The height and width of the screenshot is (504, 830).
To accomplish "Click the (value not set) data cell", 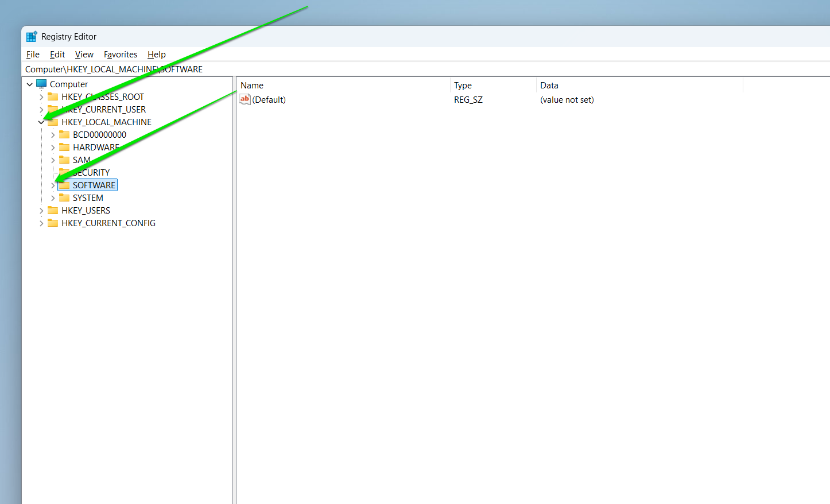I will pyautogui.click(x=567, y=99).
